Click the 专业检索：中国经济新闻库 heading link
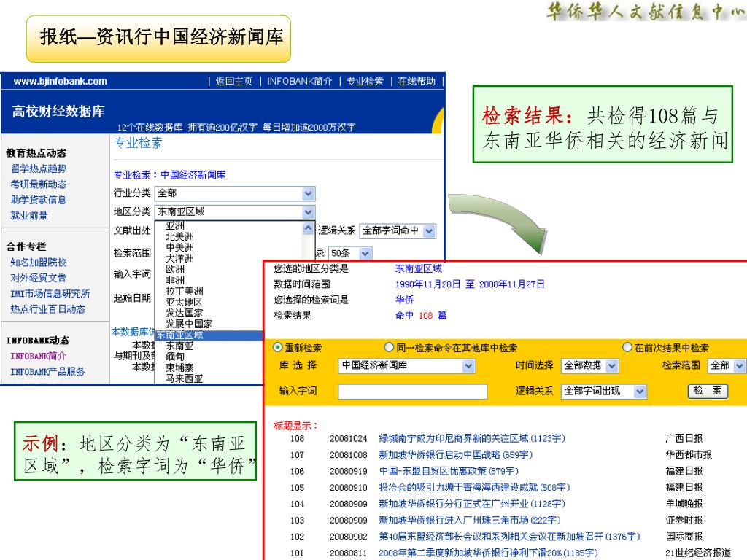This screenshot has width=747, height=560. (x=169, y=175)
